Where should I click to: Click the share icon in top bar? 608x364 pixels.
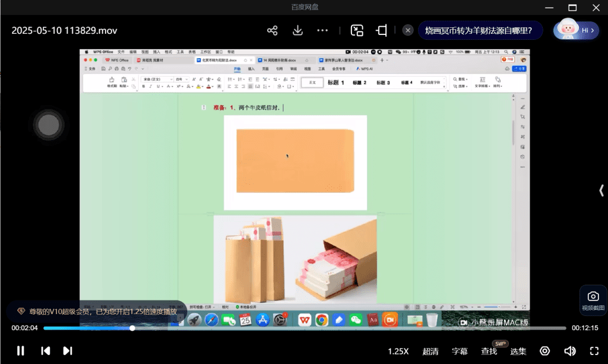[273, 30]
